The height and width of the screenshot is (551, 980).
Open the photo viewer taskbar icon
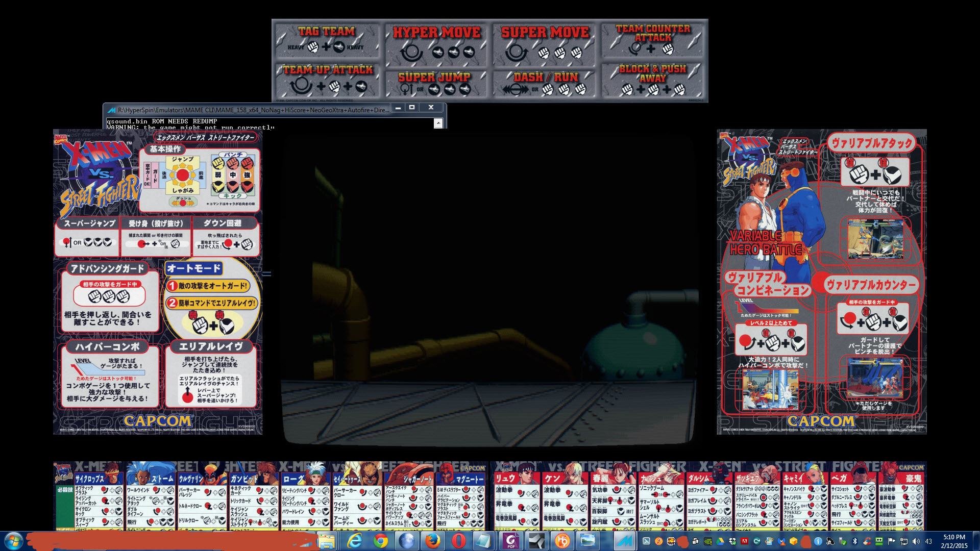point(589,541)
